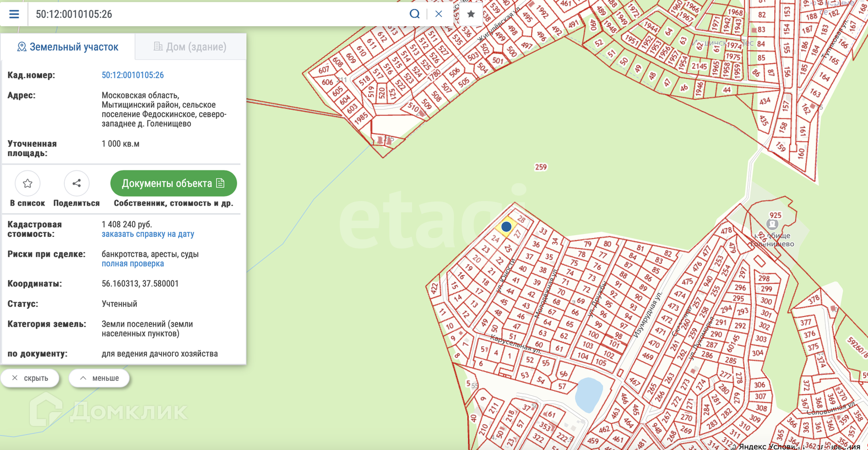Select parcel 259 on the map
This screenshot has width=868, height=450.
click(x=541, y=167)
